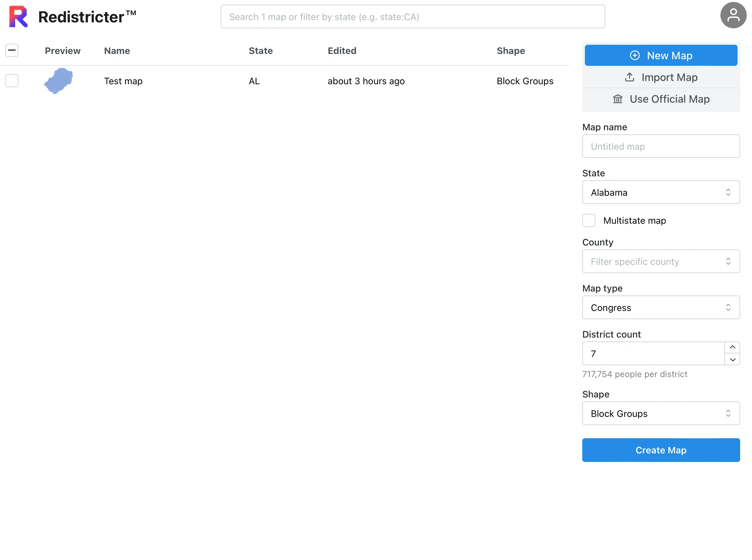Image resolution: width=752 pixels, height=560 pixels.
Task: Expand the Shape Block Groups dropdown
Action: pyautogui.click(x=661, y=414)
